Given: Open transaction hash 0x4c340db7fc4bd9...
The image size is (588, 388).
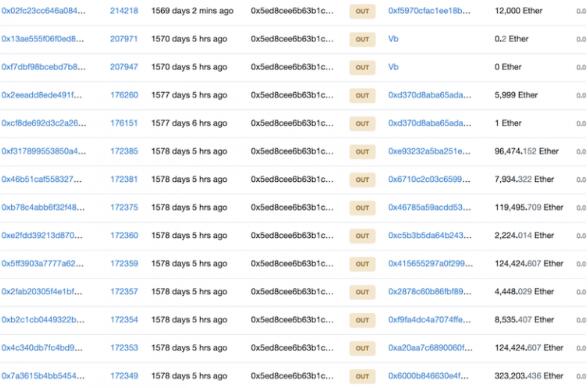Looking at the screenshot, I should [42, 348].
